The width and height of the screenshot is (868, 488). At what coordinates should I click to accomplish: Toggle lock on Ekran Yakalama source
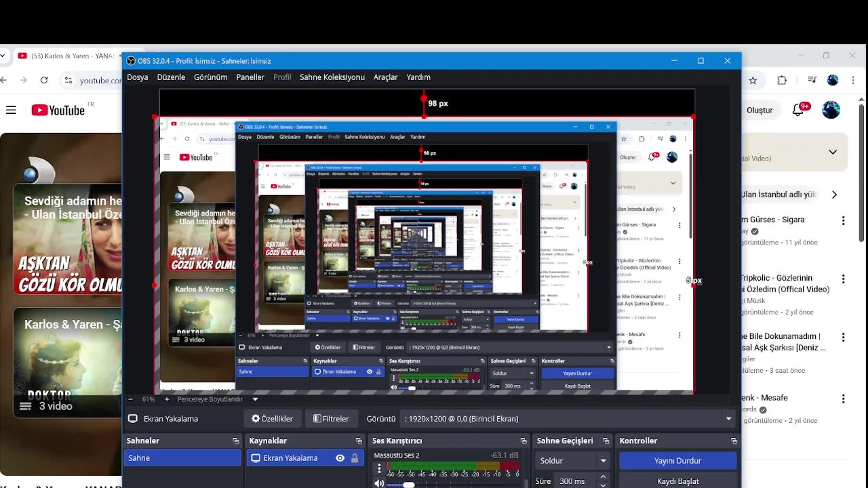pyautogui.click(x=354, y=458)
